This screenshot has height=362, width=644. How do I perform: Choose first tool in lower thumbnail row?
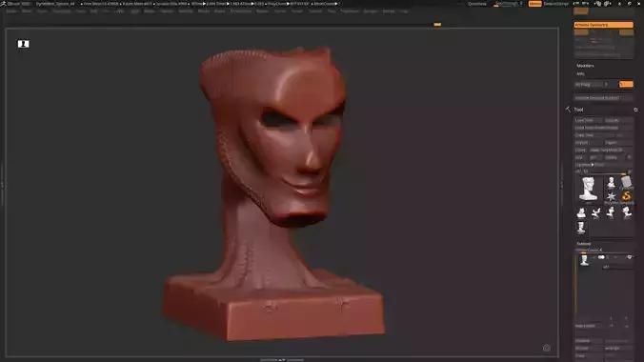(581, 212)
